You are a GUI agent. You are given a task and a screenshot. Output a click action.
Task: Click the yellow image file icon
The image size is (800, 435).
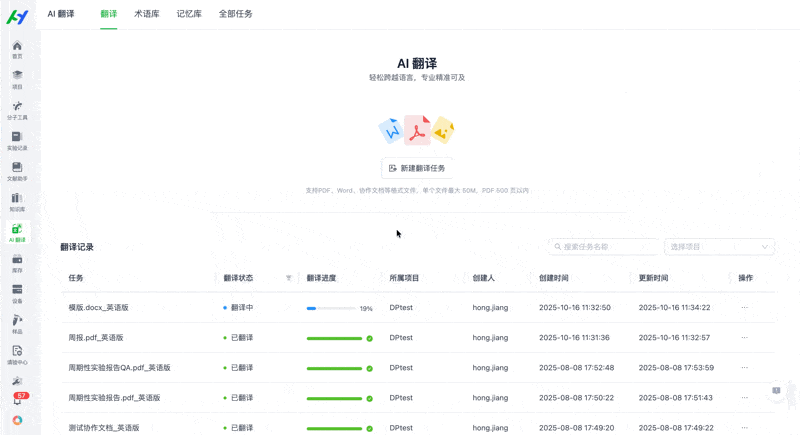click(x=443, y=130)
